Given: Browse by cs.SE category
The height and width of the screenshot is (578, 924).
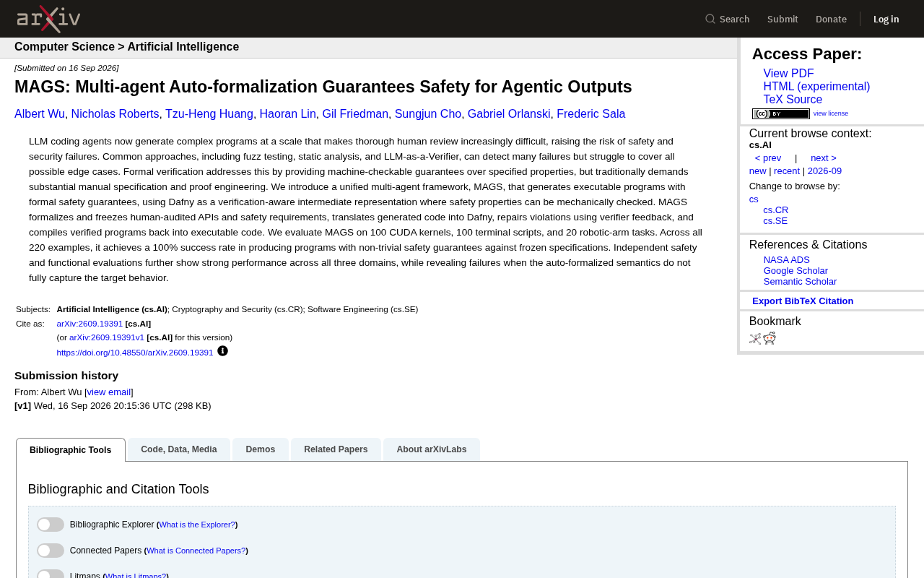Looking at the screenshot, I should tap(775, 221).
